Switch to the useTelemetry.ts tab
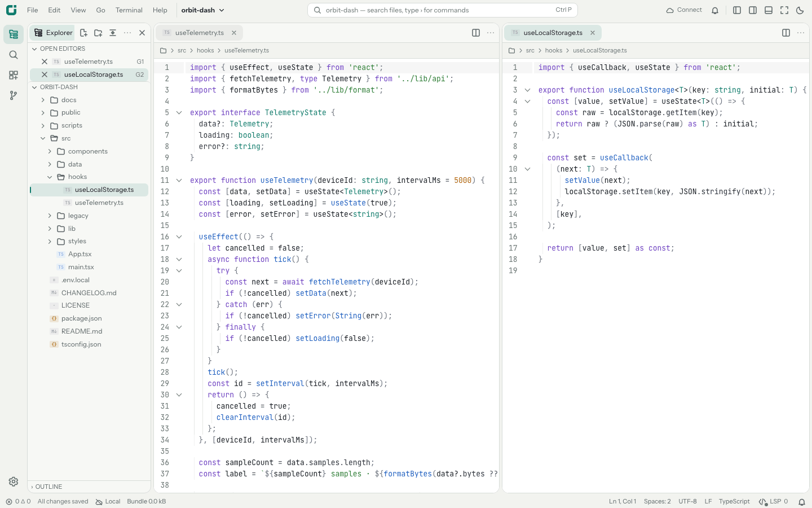Screen dimensions: 812x508 tap(200, 33)
